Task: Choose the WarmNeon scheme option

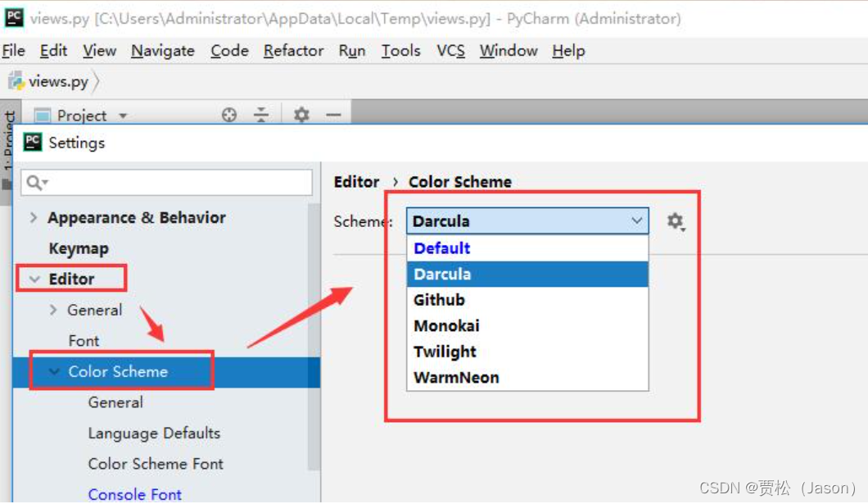Action: pos(527,378)
